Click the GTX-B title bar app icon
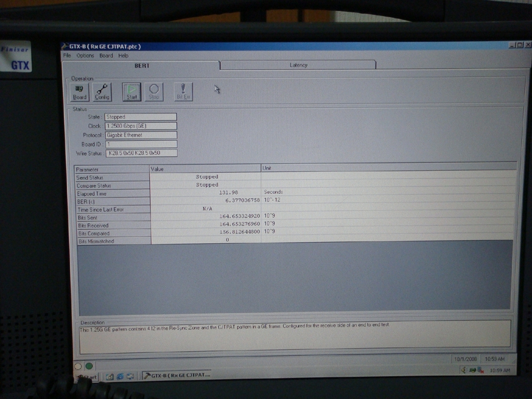 (x=65, y=46)
